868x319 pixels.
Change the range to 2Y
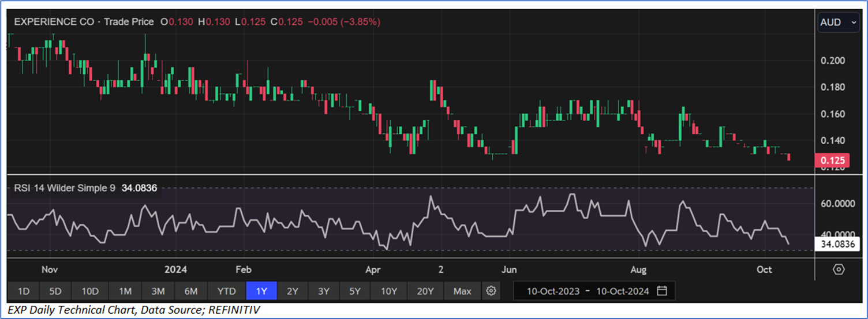(x=293, y=291)
